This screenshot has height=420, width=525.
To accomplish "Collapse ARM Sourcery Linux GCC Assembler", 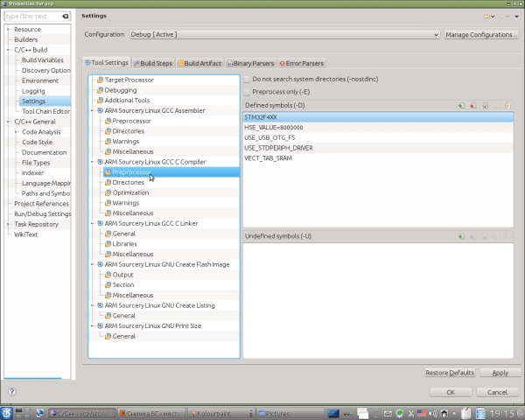I will tap(93, 110).
